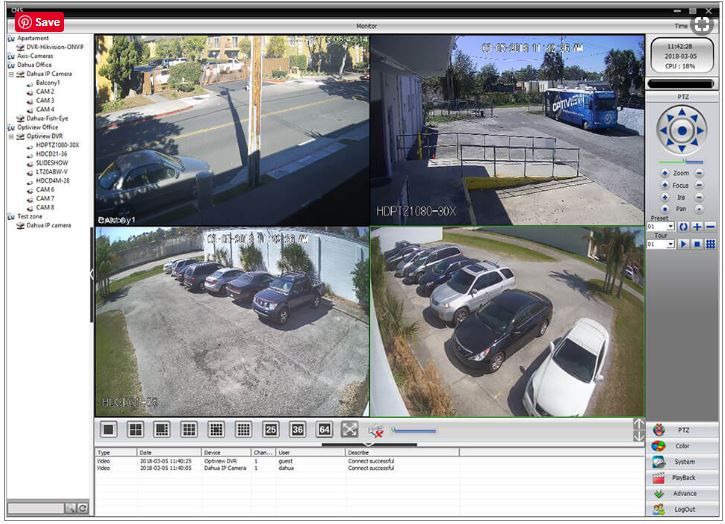
Task: Open the System menu
Action: 683,462
